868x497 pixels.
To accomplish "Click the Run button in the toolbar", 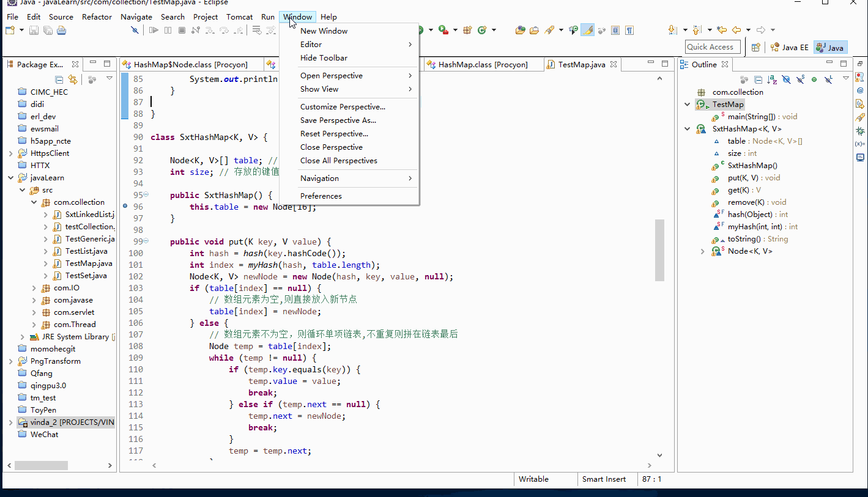I will coord(421,29).
